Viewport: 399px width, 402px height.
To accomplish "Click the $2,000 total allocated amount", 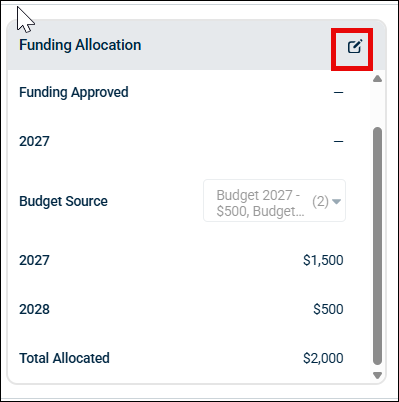I will (323, 358).
